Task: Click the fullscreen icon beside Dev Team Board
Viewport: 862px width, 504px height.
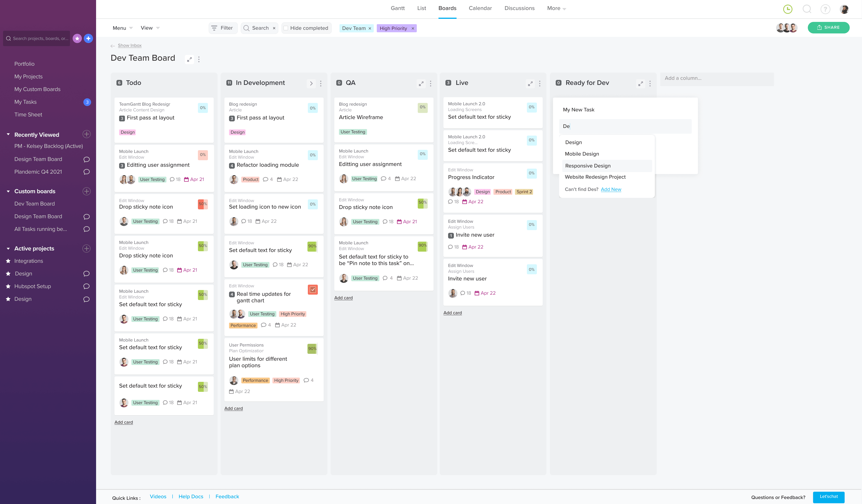Action: [189, 60]
